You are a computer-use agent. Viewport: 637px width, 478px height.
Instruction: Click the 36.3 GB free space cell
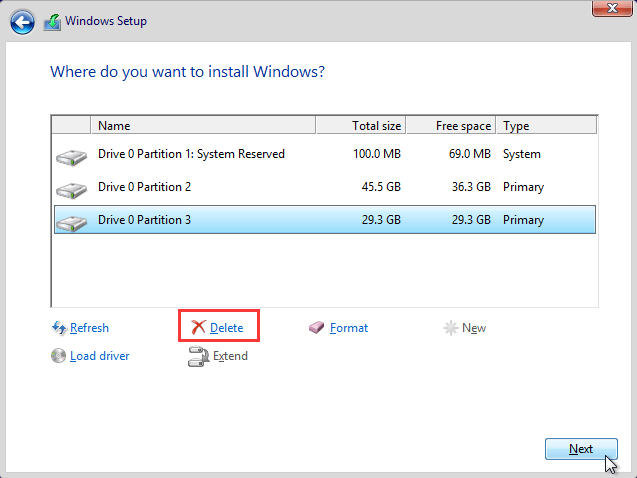tap(471, 187)
